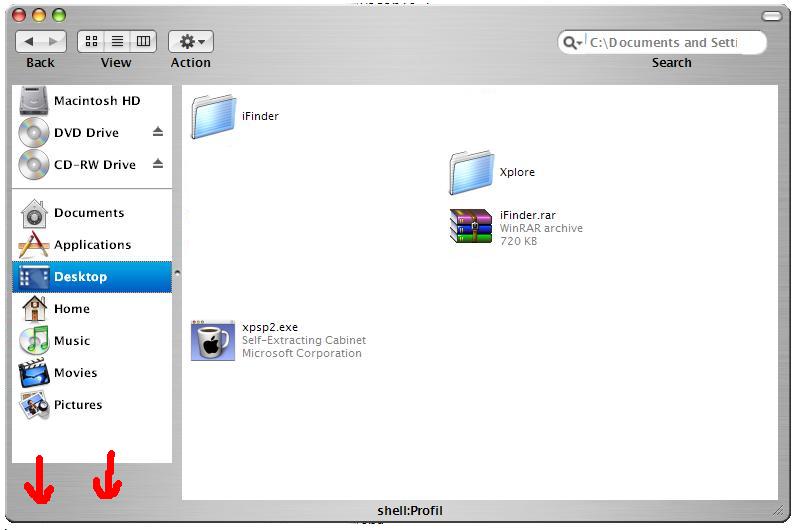Screen dimensions: 796x530
Task: Click 'shell:Profil' in the status bar
Action: coord(410,511)
